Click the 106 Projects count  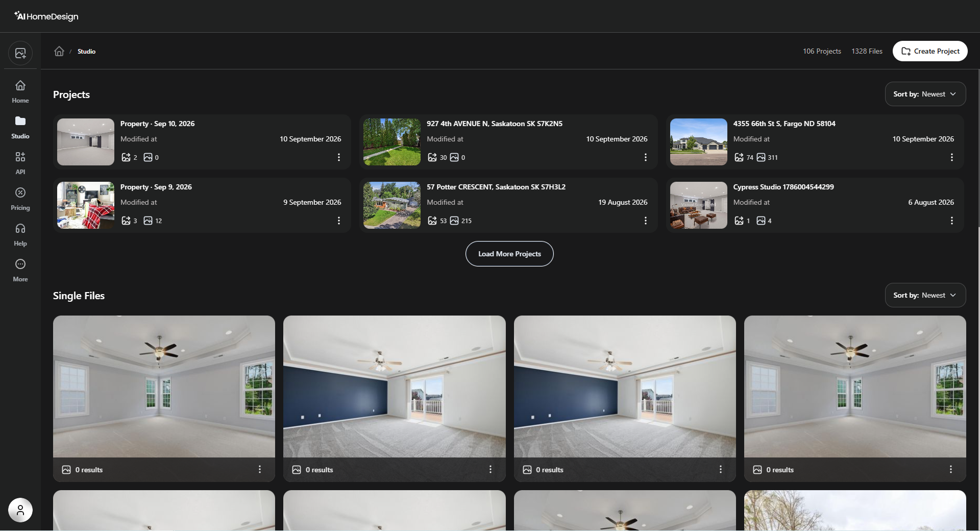point(822,51)
